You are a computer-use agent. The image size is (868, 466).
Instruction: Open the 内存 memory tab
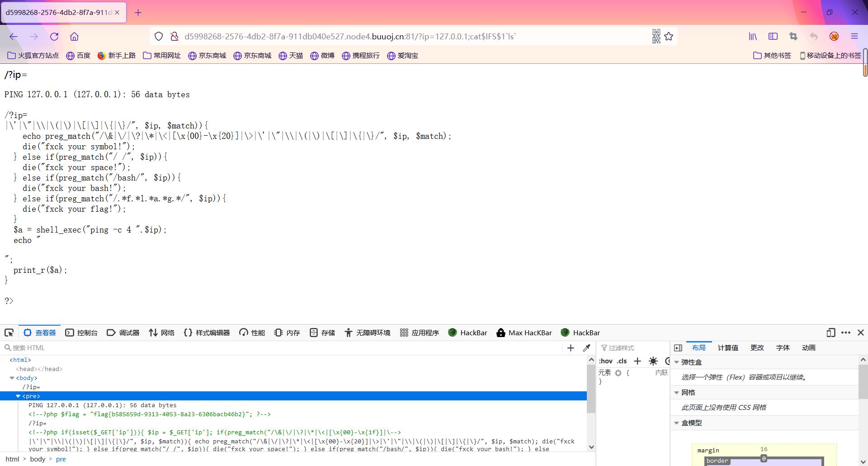coord(287,333)
